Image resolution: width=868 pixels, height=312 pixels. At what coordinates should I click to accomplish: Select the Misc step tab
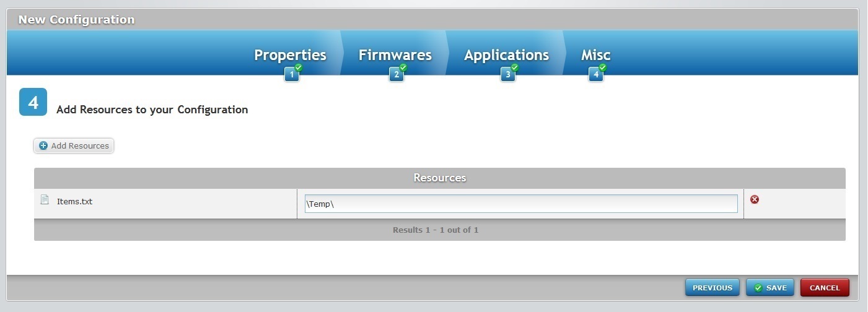(x=595, y=55)
